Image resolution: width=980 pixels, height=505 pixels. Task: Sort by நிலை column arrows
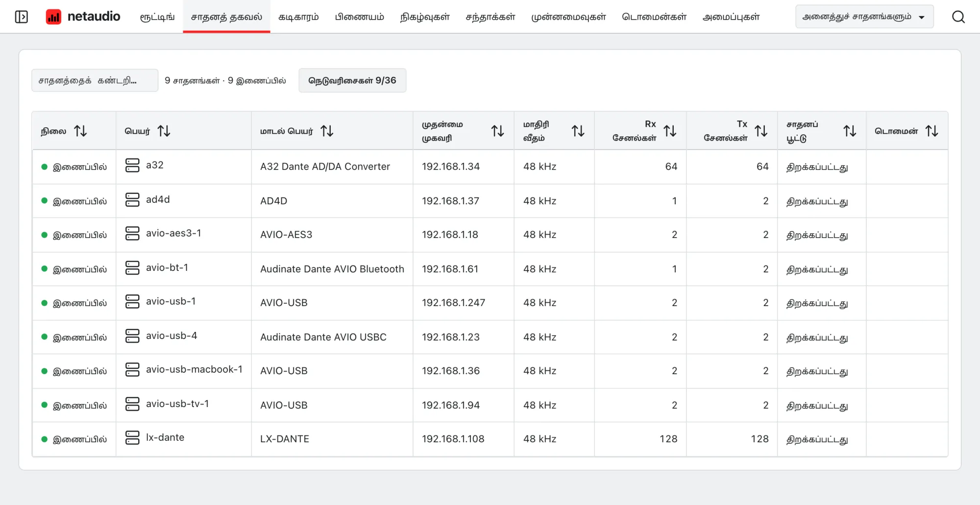(x=80, y=131)
